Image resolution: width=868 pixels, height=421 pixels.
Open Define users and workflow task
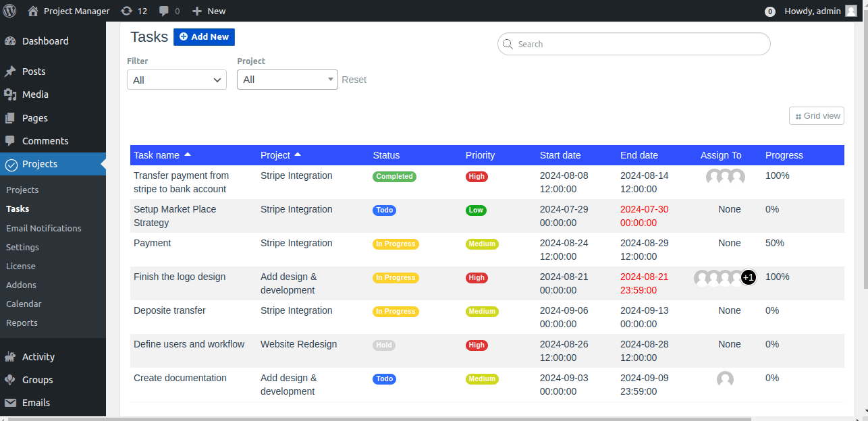coord(189,344)
